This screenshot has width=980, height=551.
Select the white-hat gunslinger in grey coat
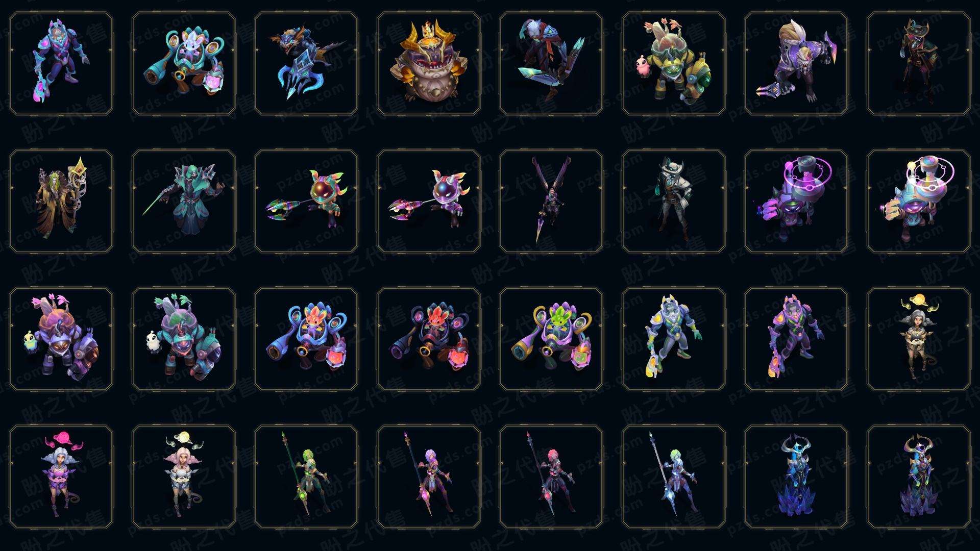click(x=674, y=201)
